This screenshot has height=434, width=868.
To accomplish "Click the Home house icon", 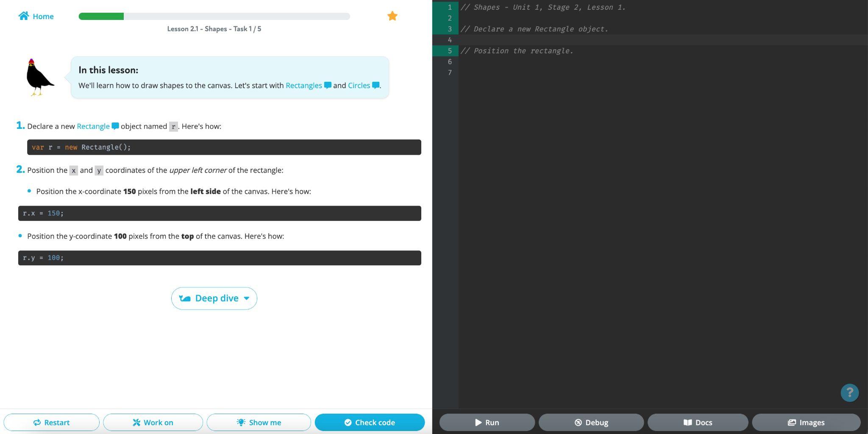I will click(24, 16).
